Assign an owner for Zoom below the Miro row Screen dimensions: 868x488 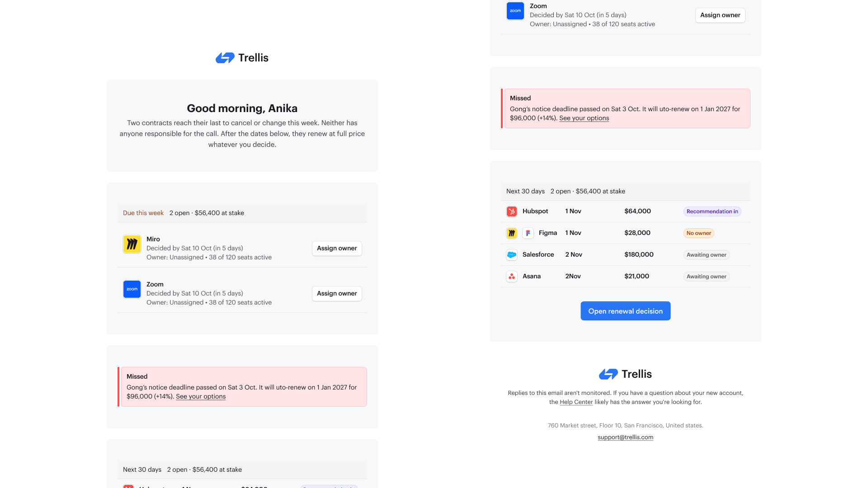click(337, 294)
